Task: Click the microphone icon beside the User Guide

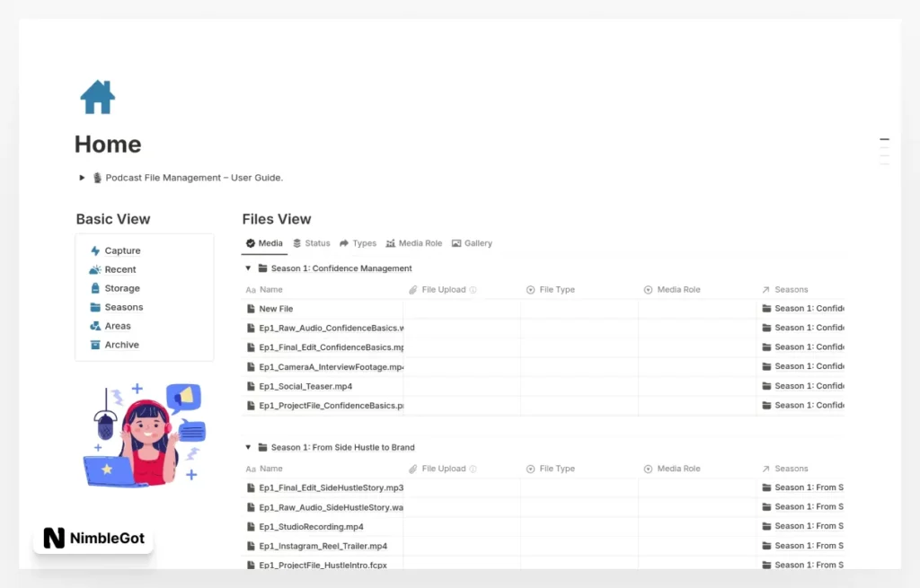Action: coord(96,178)
